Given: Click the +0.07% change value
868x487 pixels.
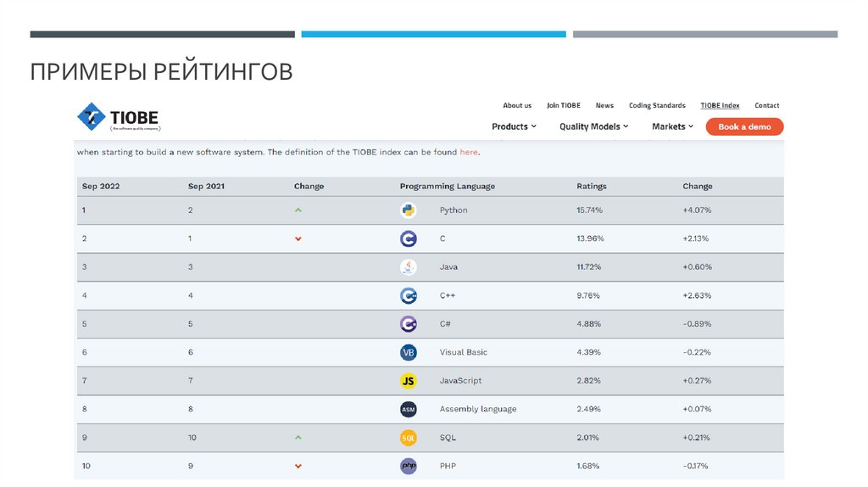Looking at the screenshot, I should tap(697, 409).
